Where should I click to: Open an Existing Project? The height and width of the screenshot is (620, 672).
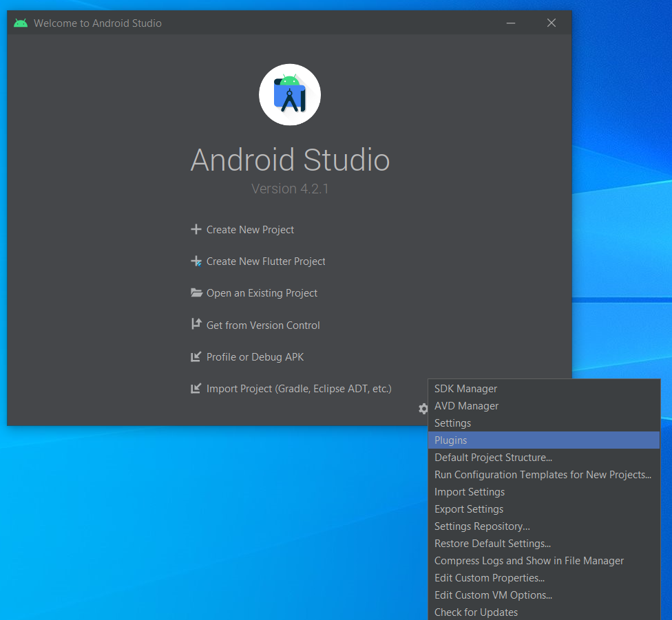262,293
